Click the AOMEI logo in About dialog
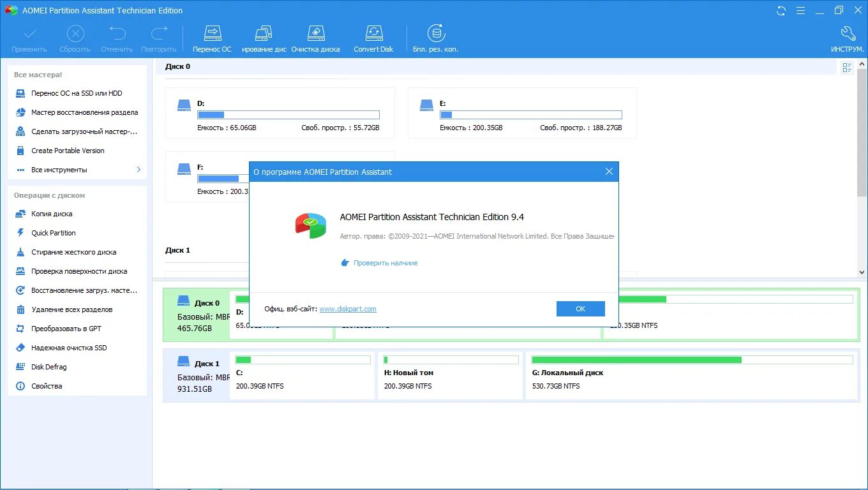Screen dimensions: 868x490 (x=311, y=225)
